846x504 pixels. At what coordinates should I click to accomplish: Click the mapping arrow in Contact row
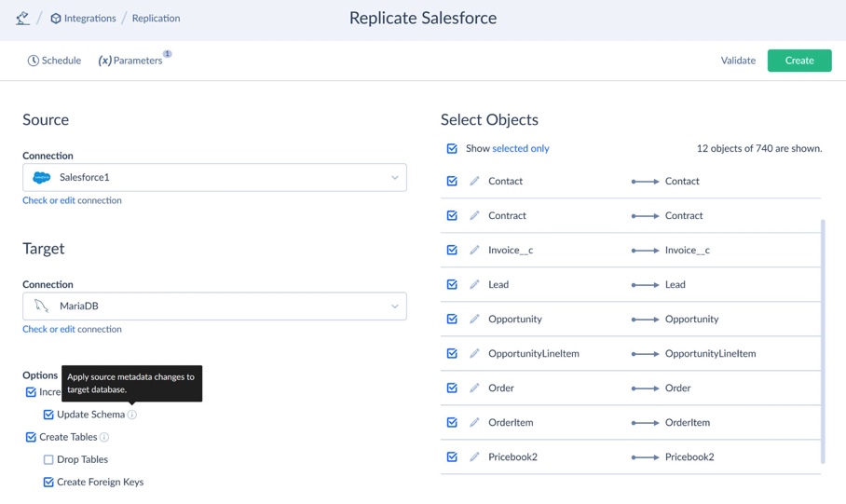click(646, 182)
